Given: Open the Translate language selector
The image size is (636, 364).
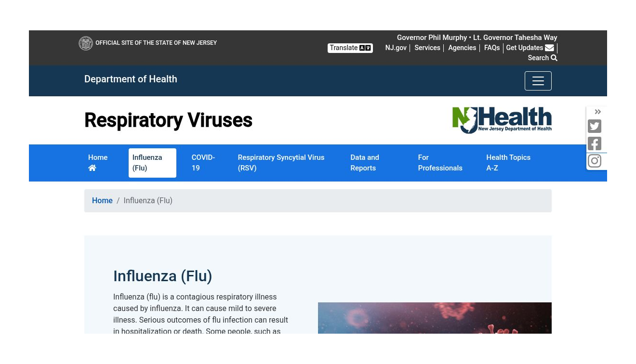Looking at the screenshot, I should [x=350, y=48].
